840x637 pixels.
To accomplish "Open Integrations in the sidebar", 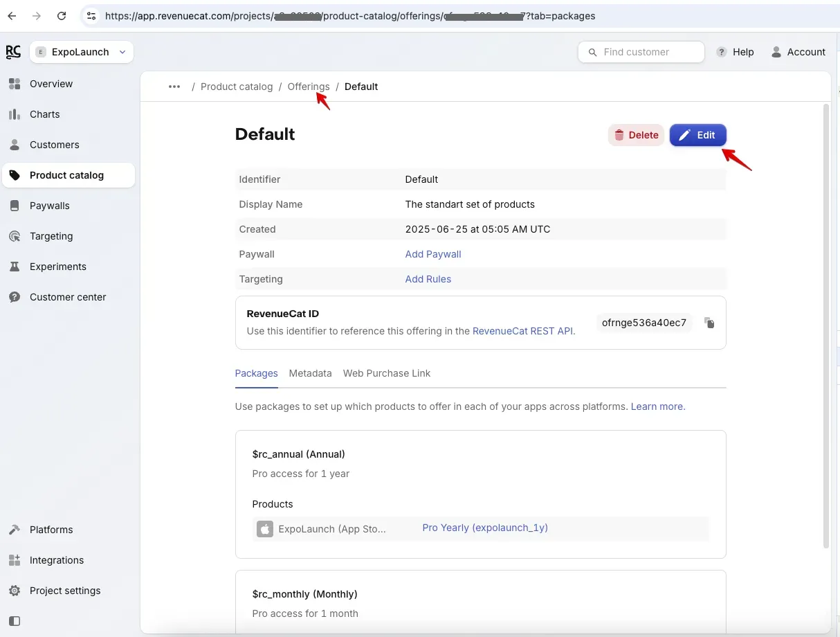I will [x=69, y=560].
